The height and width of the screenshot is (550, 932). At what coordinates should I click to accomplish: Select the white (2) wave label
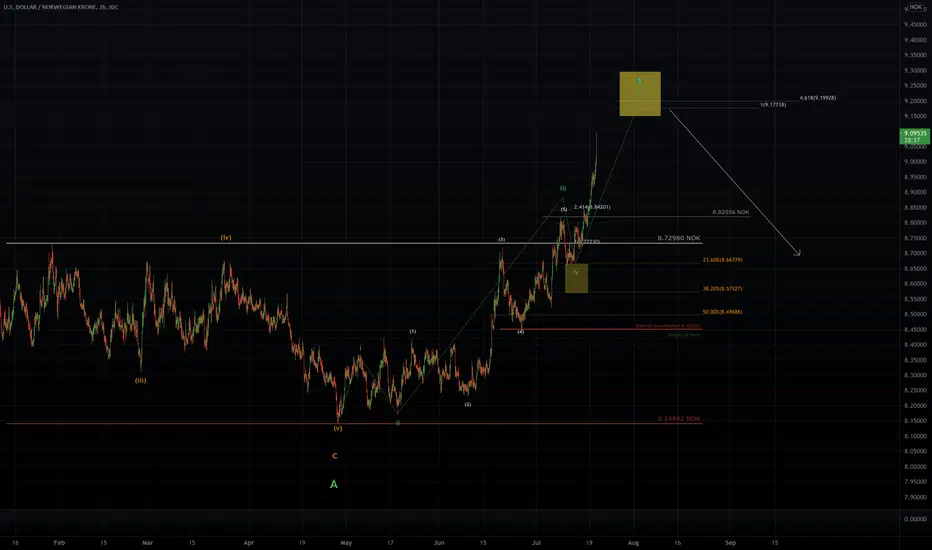click(468, 404)
